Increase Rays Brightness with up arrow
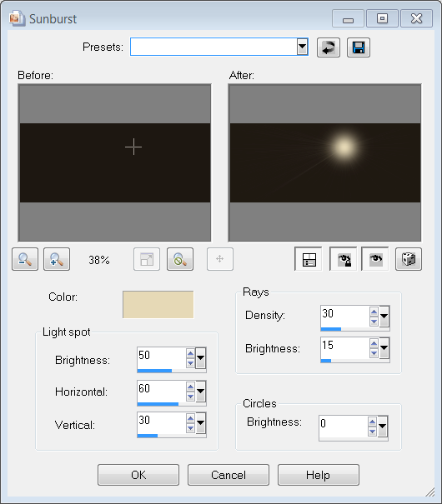 coord(374,343)
